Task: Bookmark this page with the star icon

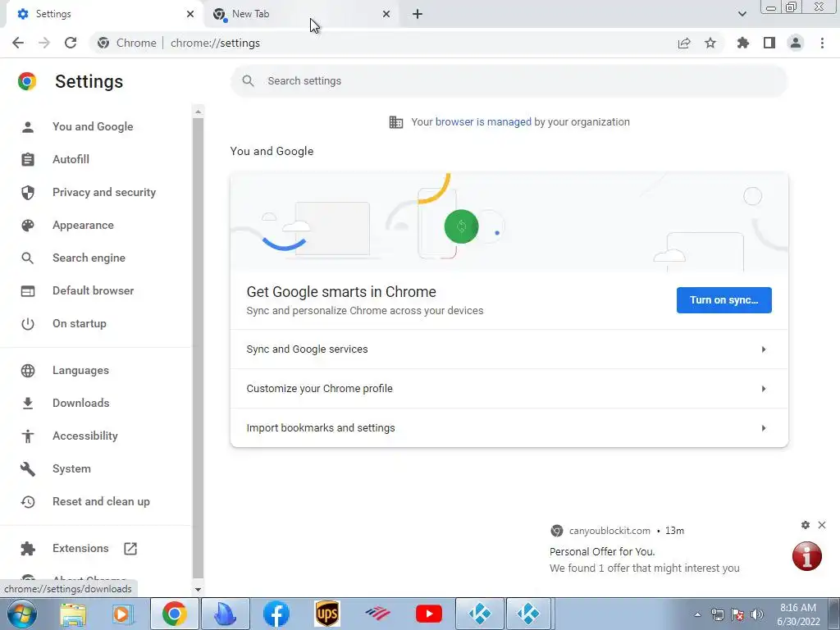Action: coord(710,43)
